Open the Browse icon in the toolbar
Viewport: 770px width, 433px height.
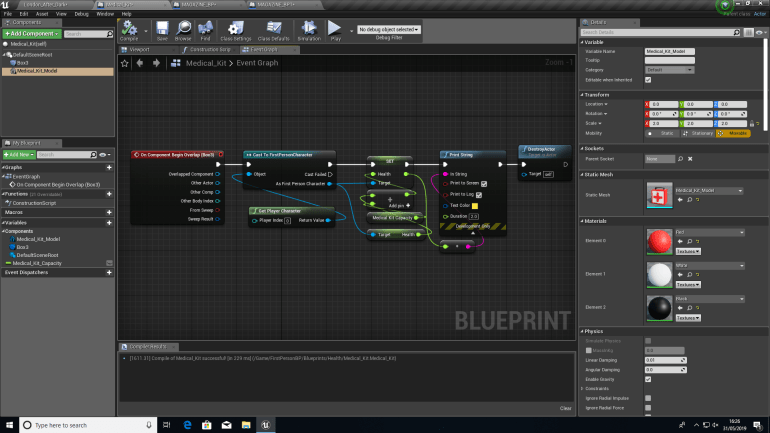coord(183,30)
